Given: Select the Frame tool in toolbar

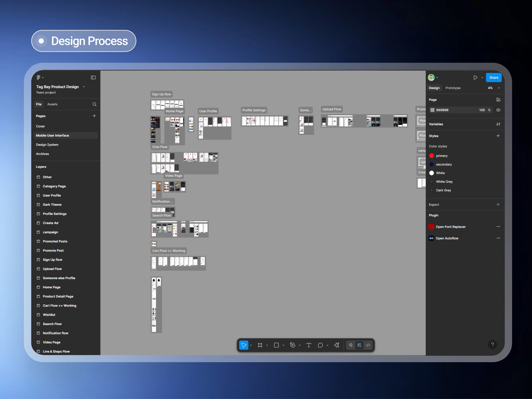Looking at the screenshot, I should click(260, 345).
